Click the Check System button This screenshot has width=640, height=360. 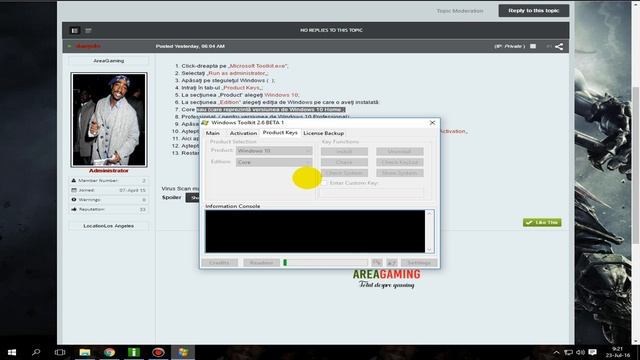click(x=344, y=173)
